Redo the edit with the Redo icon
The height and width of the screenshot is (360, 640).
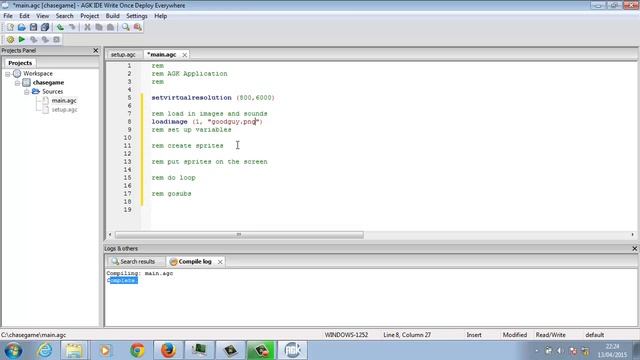pos(72,27)
